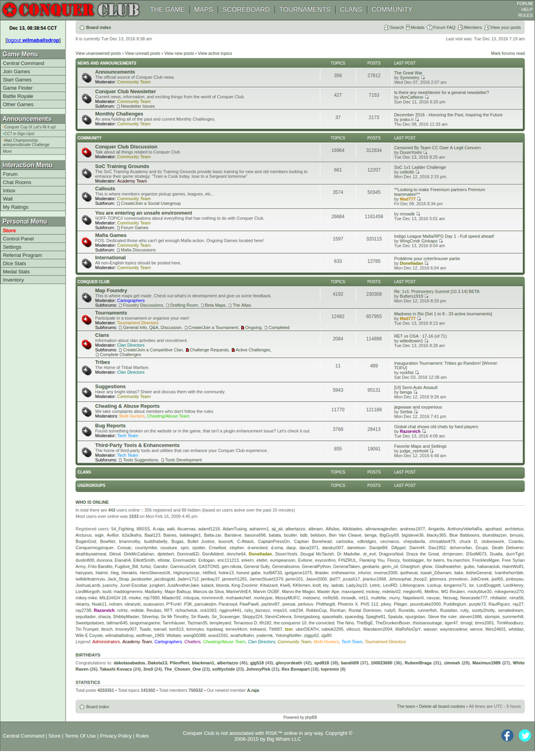Viewport: 535px width, 756px height.
Task: View latest post icon beside DoomYoshi
Action: point(425,153)
